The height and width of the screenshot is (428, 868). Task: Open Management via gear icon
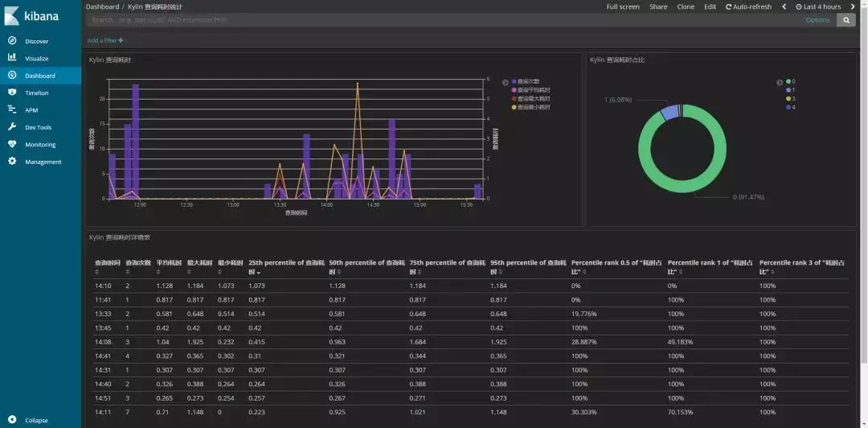(12, 162)
